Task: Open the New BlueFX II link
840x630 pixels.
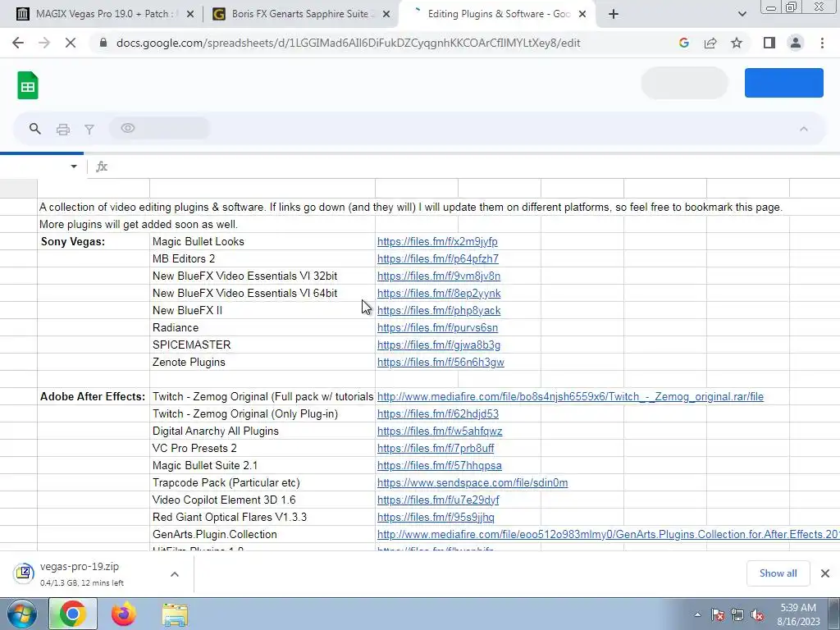Action: coord(439,310)
